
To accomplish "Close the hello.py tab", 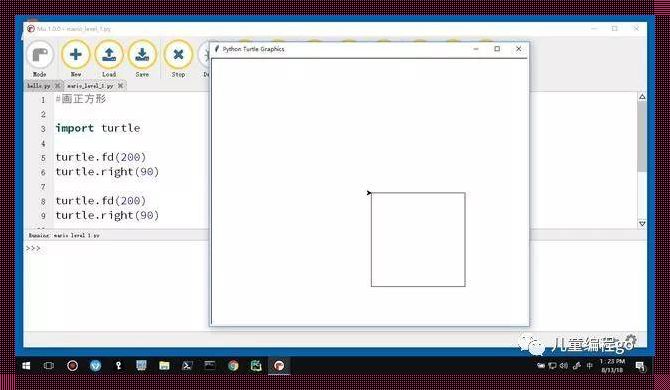I will (58, 86).
